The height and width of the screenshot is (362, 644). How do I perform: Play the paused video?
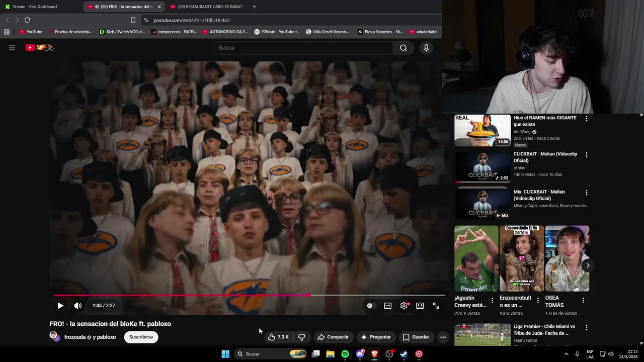coord(60,305)
